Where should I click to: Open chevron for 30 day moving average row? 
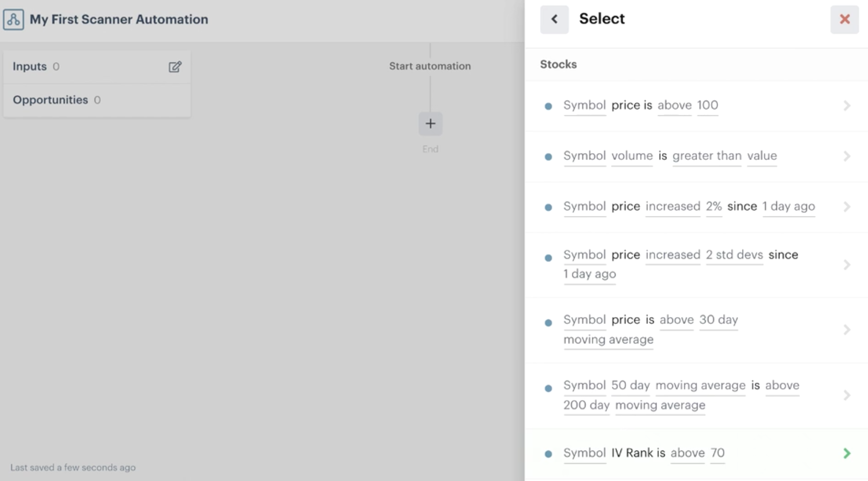847,330
